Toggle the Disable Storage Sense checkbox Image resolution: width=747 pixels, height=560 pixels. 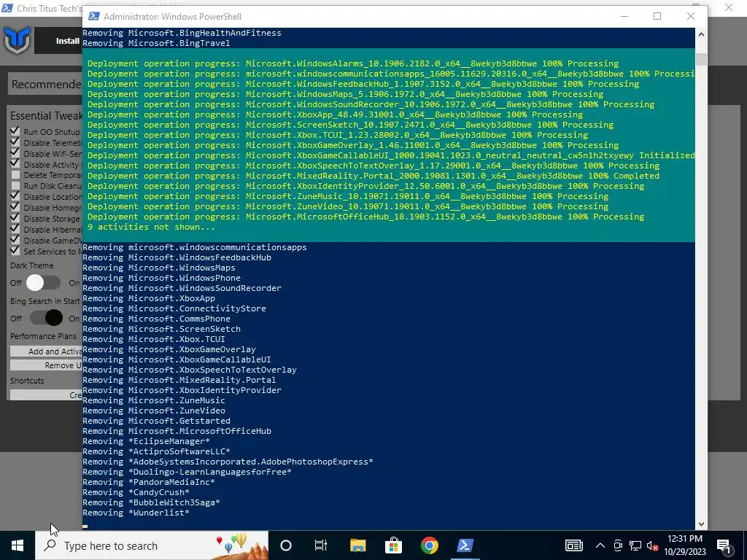15,218
